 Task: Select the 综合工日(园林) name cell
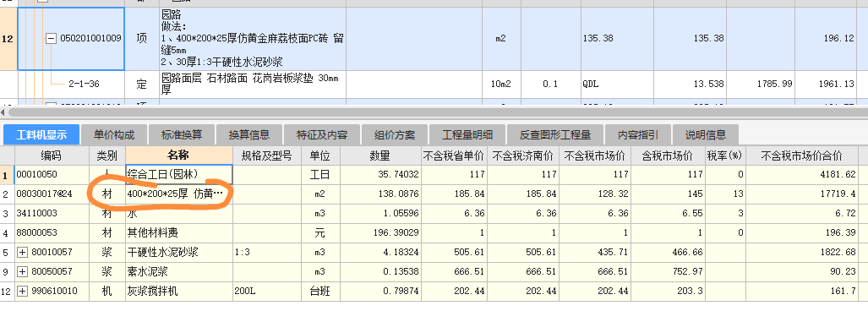[179, 175]
